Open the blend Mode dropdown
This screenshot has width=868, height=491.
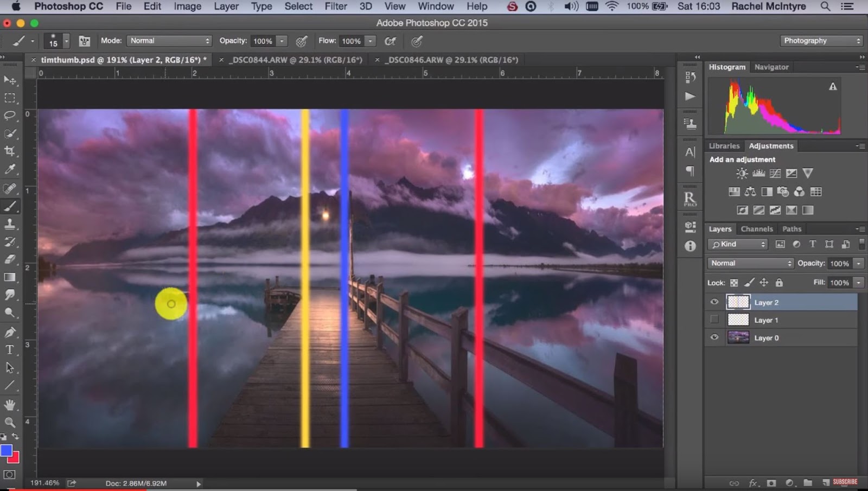pyautogui.click(x=169, y=40)
